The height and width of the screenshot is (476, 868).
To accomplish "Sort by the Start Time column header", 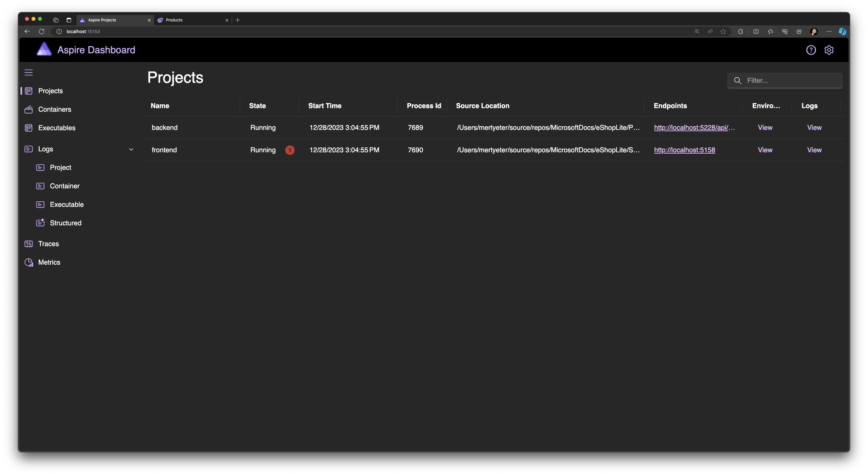I will (325, 106).
